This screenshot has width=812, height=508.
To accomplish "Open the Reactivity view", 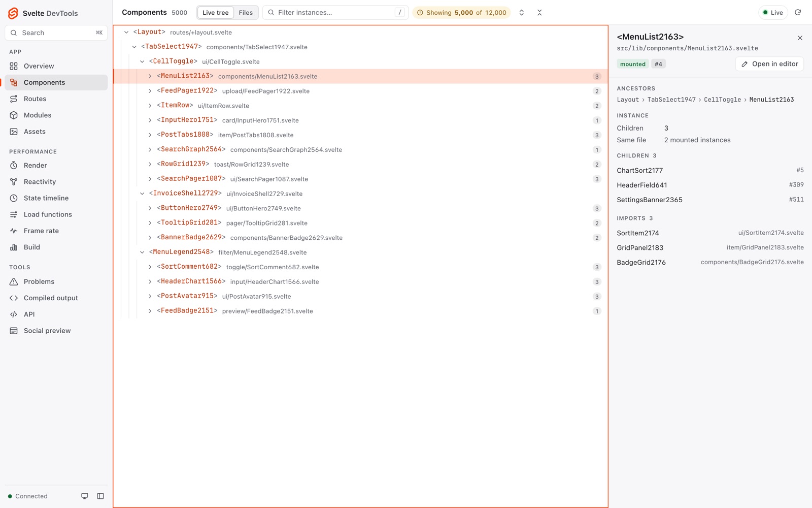I will pyautogui.click(x=56, y=181).
